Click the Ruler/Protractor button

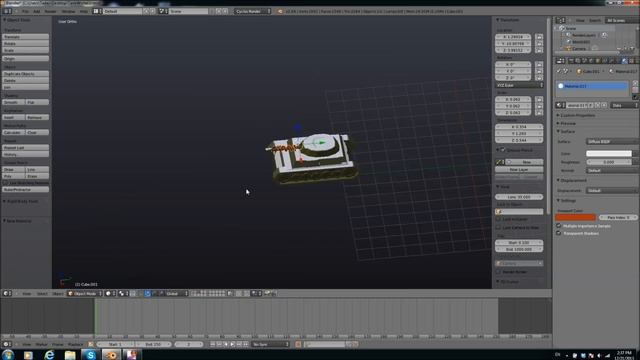tap(25, 190)
